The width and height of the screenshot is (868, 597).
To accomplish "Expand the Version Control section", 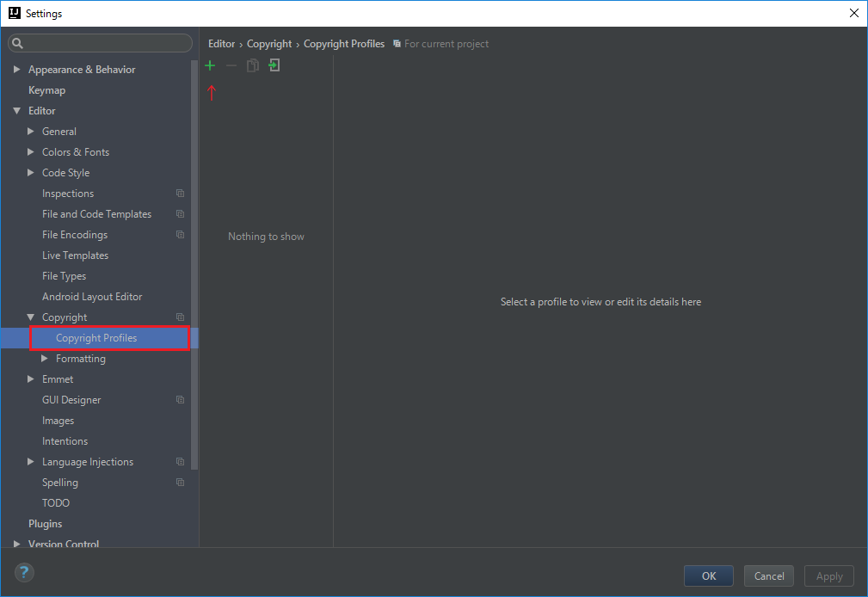I will [16, 544].
